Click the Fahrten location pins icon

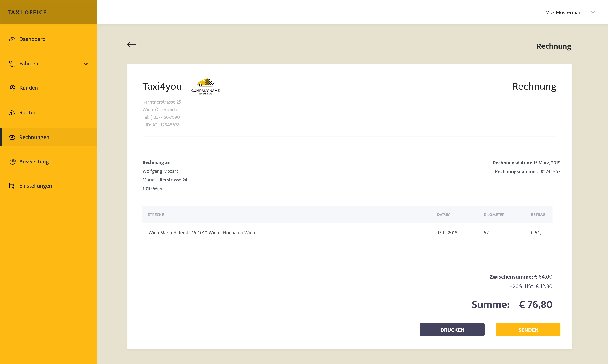12,64
